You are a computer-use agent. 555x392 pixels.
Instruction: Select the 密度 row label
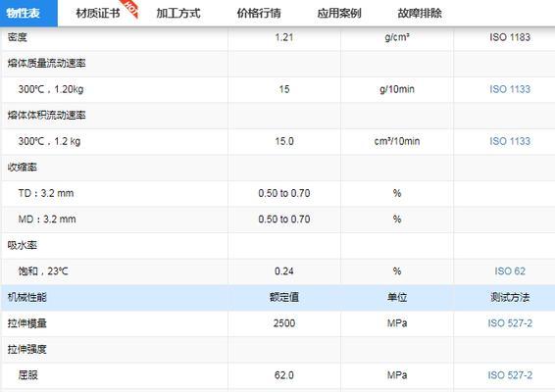click(x=18, y=37)
